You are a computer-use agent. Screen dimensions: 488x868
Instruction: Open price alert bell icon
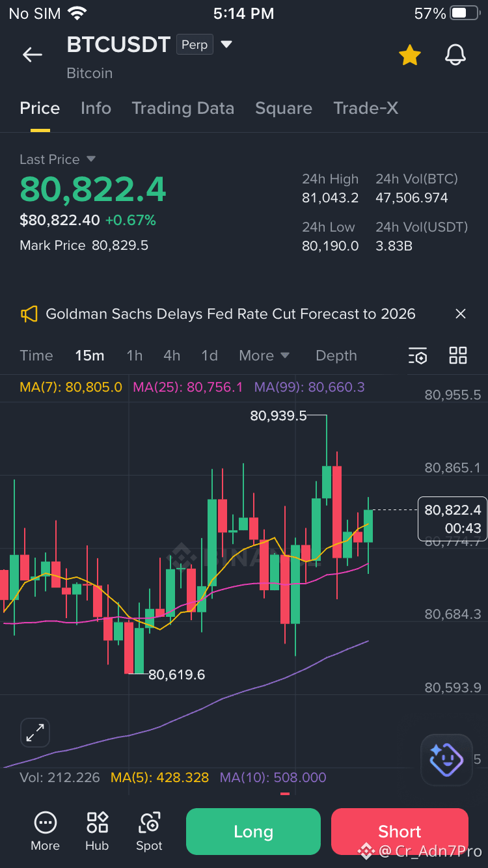[455, 55]
